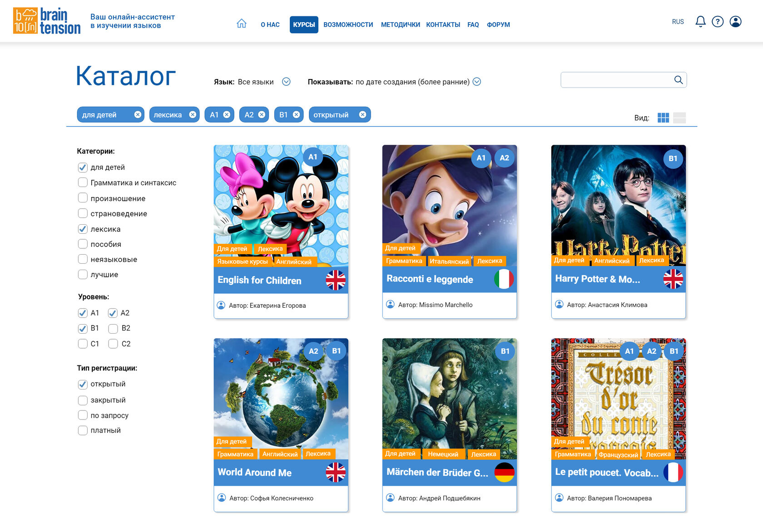Check the B2 level checkbox
The height and width of the screenshot is (532, 763).
click(x=113, y=329)
